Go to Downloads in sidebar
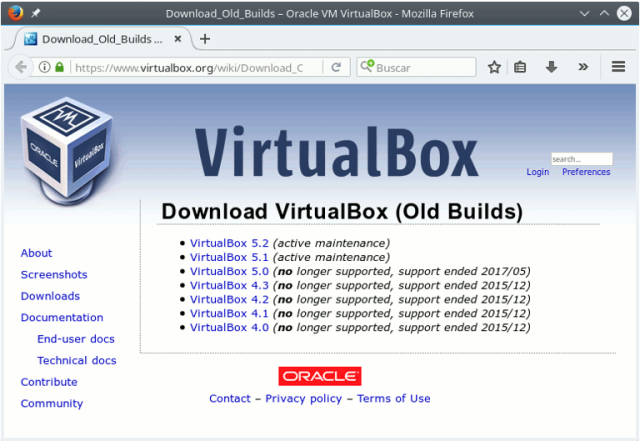This screenshot has width=640, height=441. click(x=50, y=296)
